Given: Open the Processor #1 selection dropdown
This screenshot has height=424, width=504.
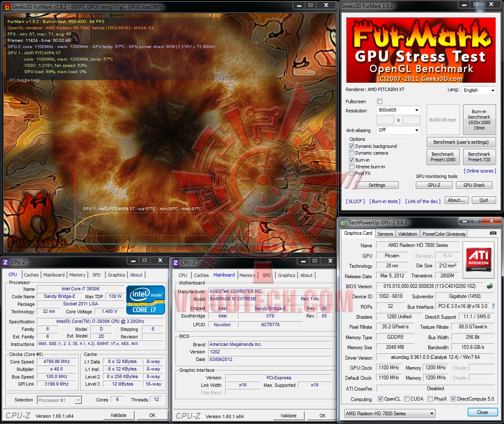Looking at the screenshot, I should pos(59,400).
